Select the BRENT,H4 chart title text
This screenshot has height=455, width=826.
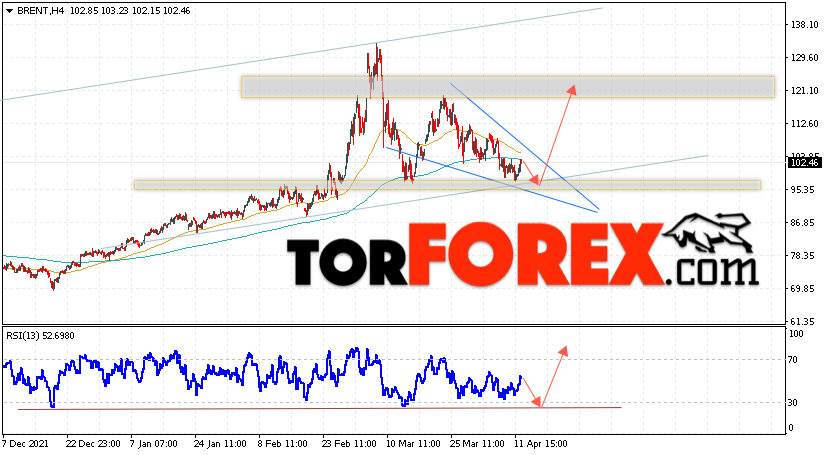point(41,11)
